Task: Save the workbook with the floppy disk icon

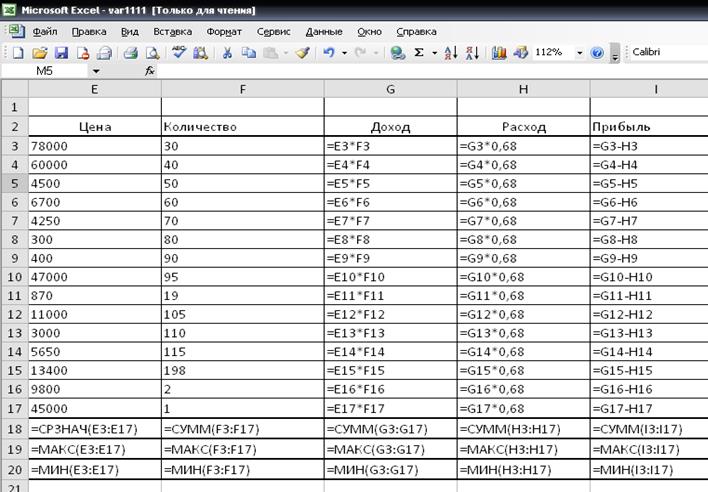Action: pyautogui.click(x=61, y=53)
